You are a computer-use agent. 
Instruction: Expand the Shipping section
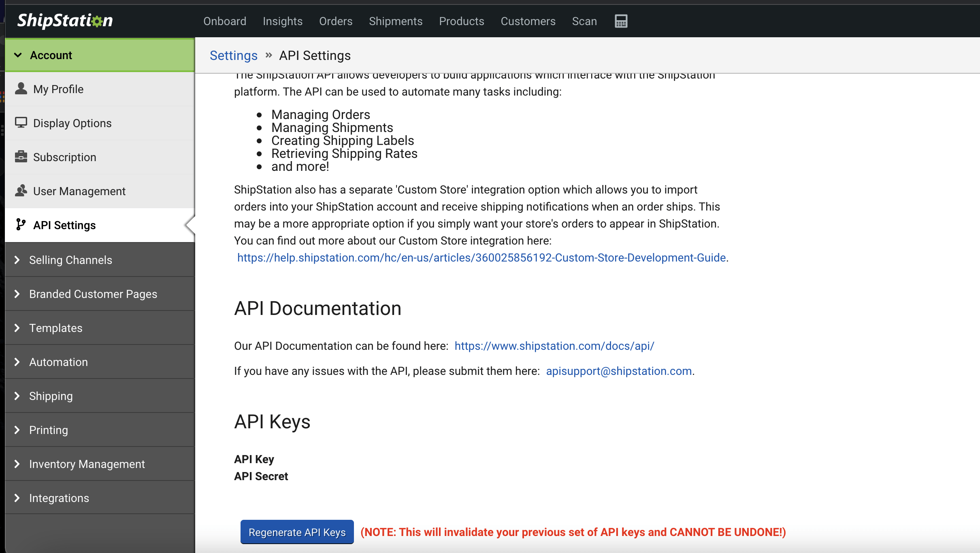pyautogui.click(x=100, y=396)
